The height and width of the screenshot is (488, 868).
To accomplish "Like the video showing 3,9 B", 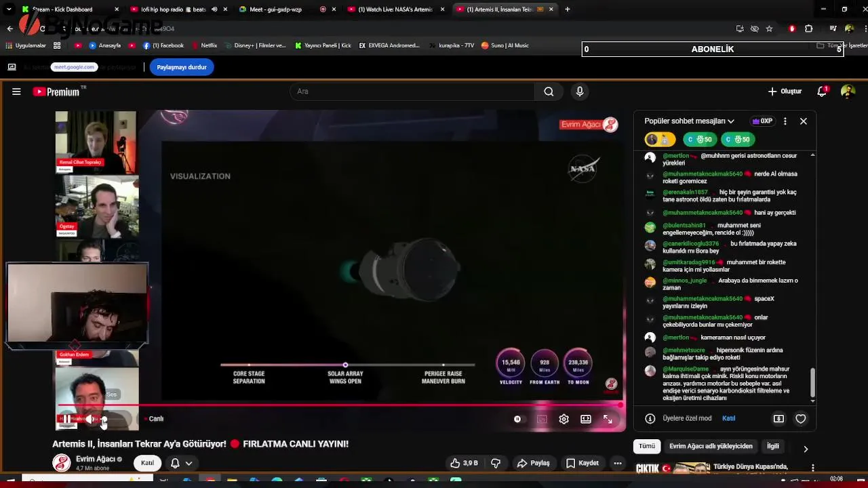I will (x=464, y=463).
